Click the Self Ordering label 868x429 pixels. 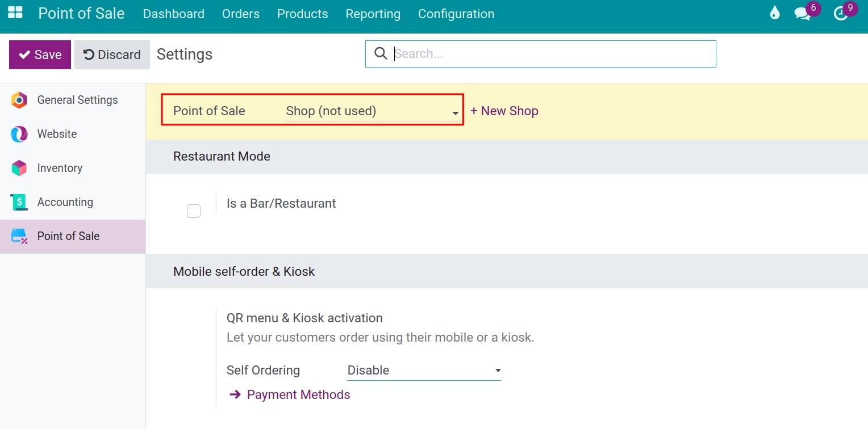pyautogui.click(x=263, y=370)
